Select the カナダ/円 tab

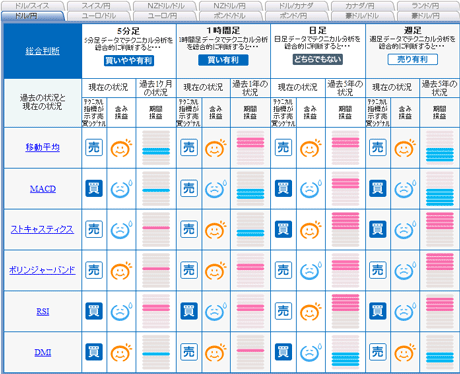(x=363, y=6)
